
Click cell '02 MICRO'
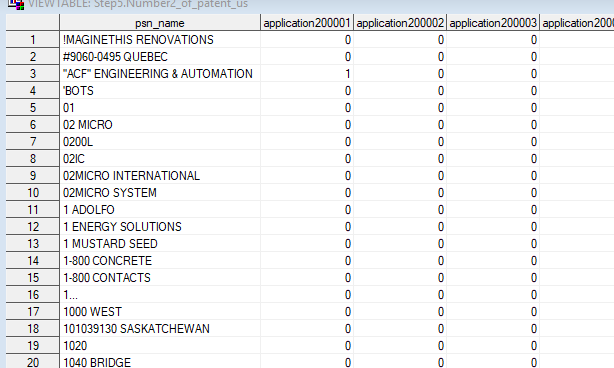[x=160, y=124]
